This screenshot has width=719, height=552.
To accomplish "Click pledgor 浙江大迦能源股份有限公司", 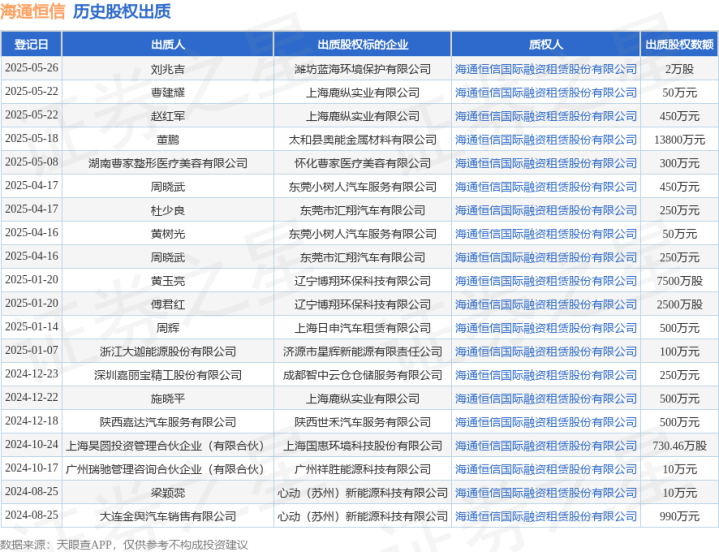I will coord(168,352).
